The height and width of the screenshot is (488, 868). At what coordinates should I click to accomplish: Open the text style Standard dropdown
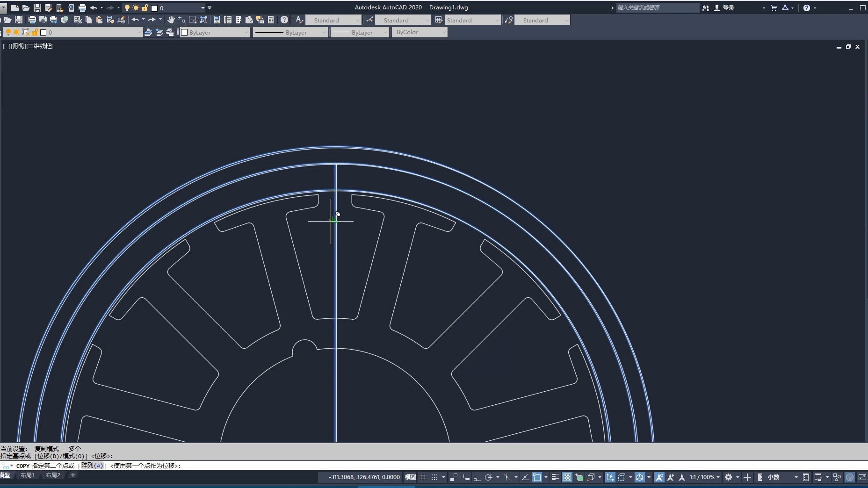coord(333,20)
